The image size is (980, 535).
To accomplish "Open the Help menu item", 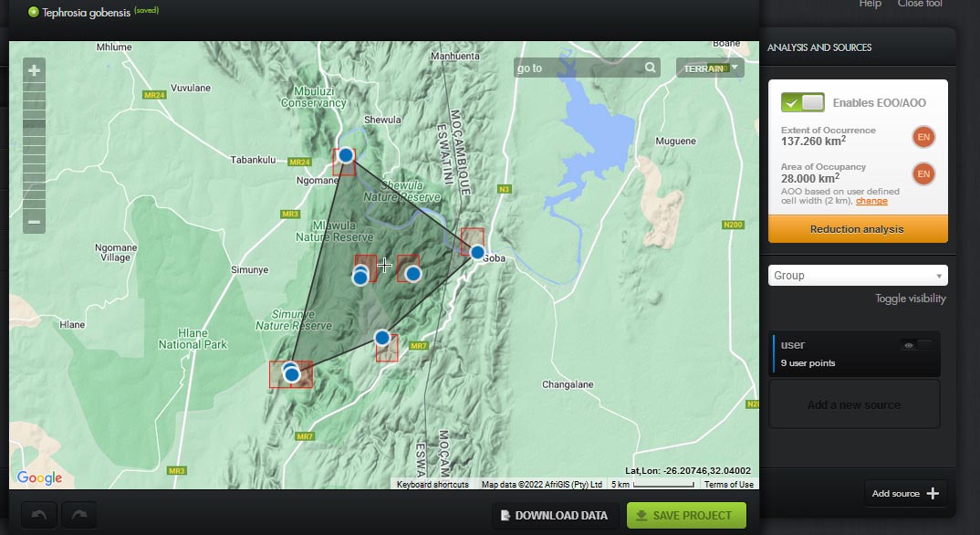I will [870, 5].
